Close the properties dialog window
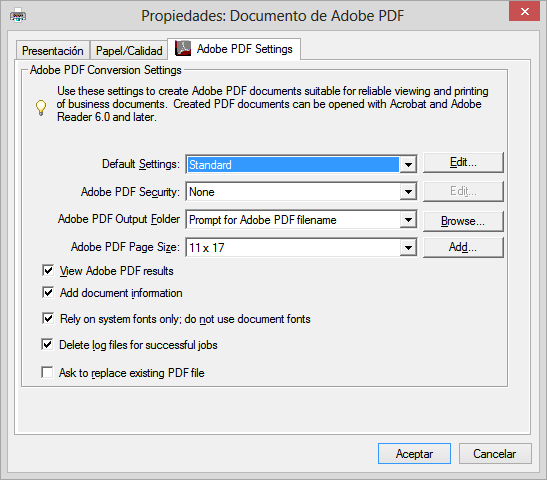 [524, 12]
